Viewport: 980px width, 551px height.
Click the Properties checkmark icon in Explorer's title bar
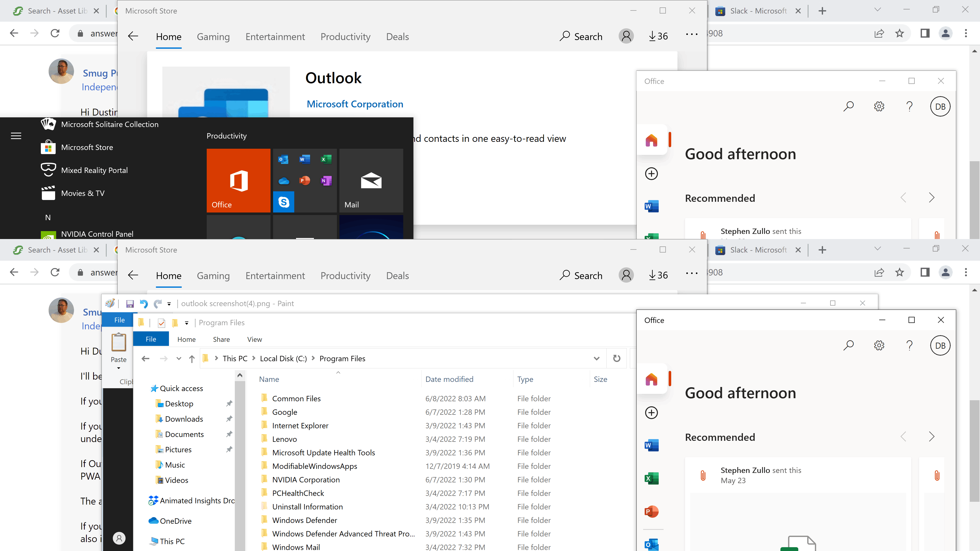tap(161, 323)
